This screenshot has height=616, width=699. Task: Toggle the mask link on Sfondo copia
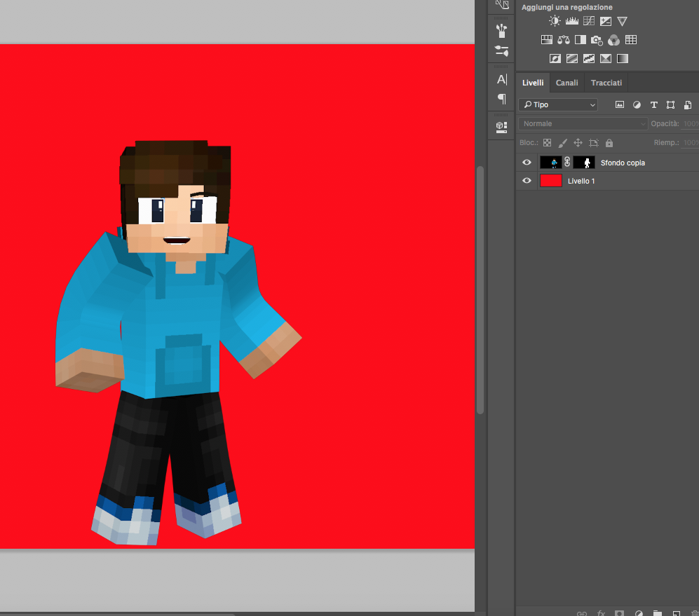567,163
